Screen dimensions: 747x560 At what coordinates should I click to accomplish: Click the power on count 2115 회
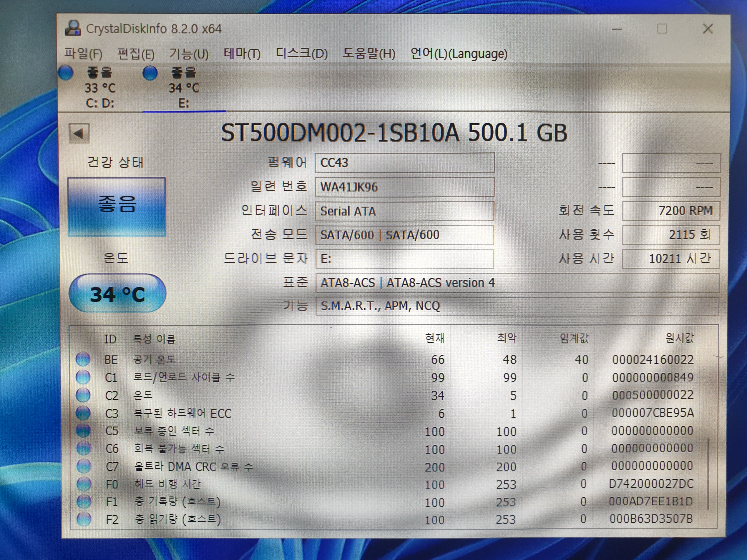(671, 235)
